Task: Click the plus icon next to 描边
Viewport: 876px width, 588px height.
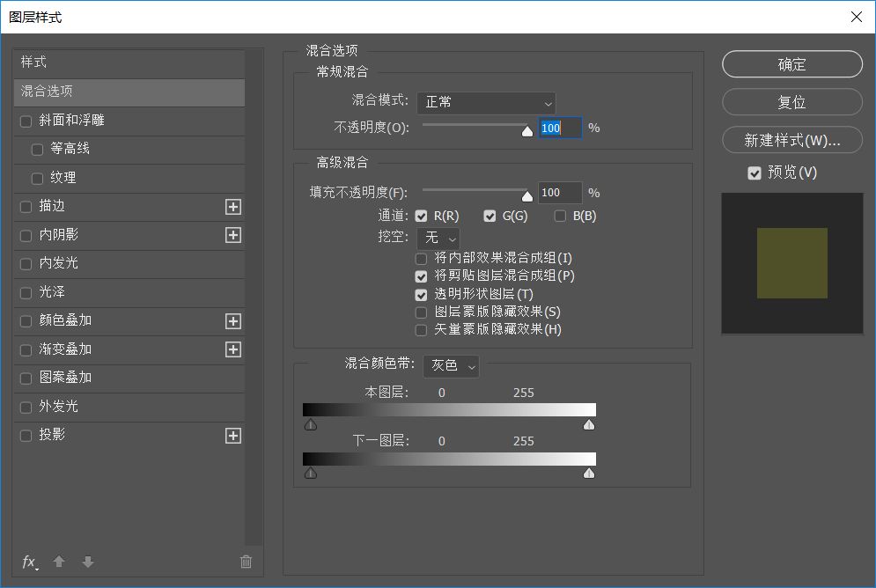Action: click(233, 207)
